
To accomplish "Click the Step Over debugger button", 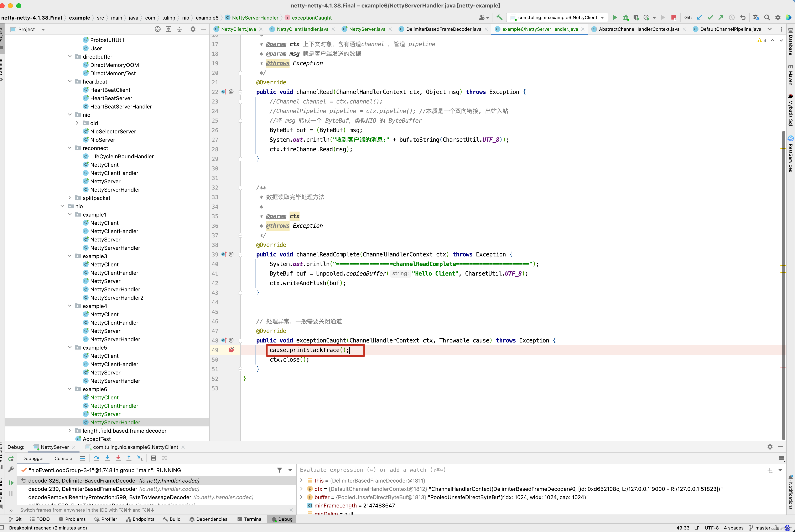I will [97, 458].
